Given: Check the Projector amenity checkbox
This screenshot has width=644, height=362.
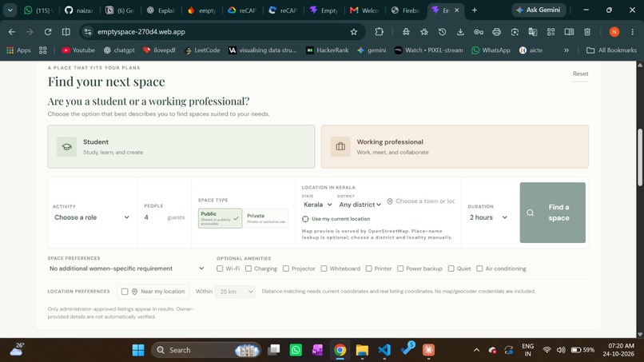Looking at the screenshot, I should tap(286, 269).
